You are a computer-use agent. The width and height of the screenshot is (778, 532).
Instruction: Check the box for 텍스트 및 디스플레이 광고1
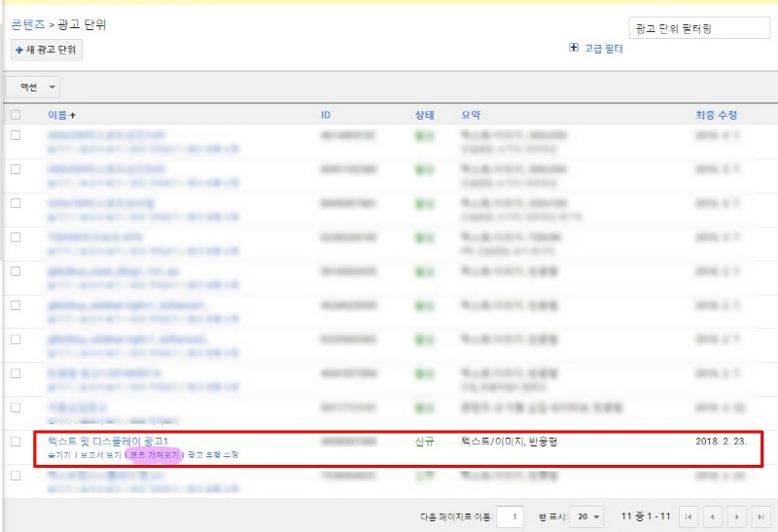point(15,441)
